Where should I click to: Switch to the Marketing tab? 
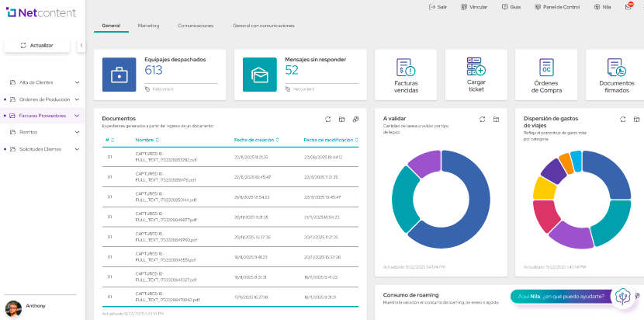pyautogui.click(x=148, y=26)
